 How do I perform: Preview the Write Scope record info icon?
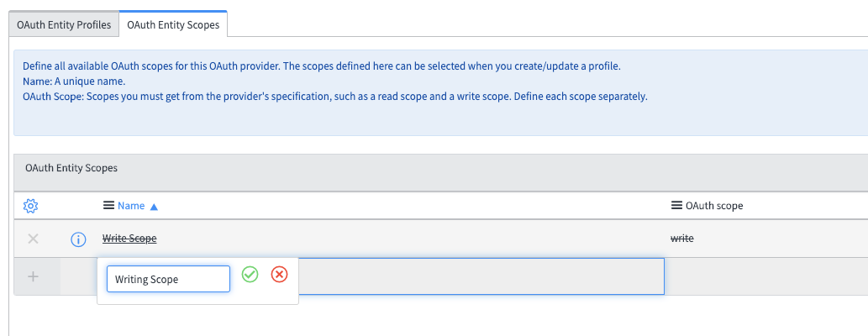78,239
